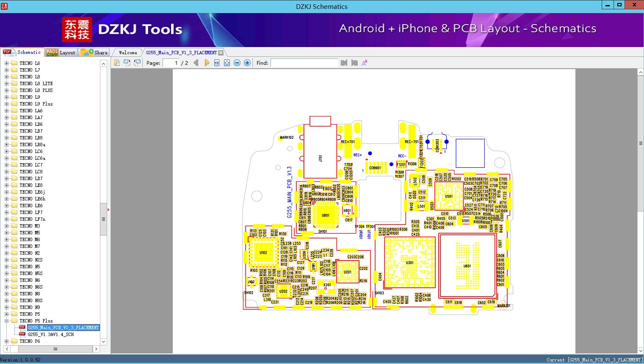Zoom in with the plus icon
The image size is (644, 364).
click(247, 63)
